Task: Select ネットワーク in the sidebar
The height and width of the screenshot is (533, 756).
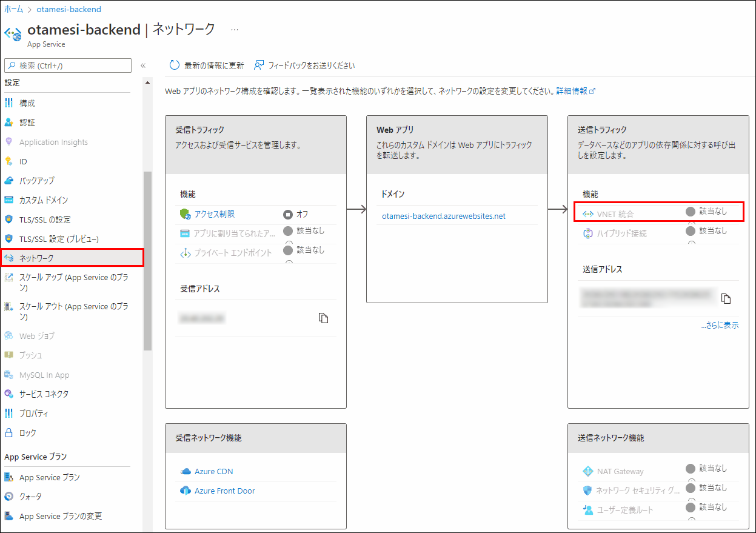Action: (x=72, y=258)
